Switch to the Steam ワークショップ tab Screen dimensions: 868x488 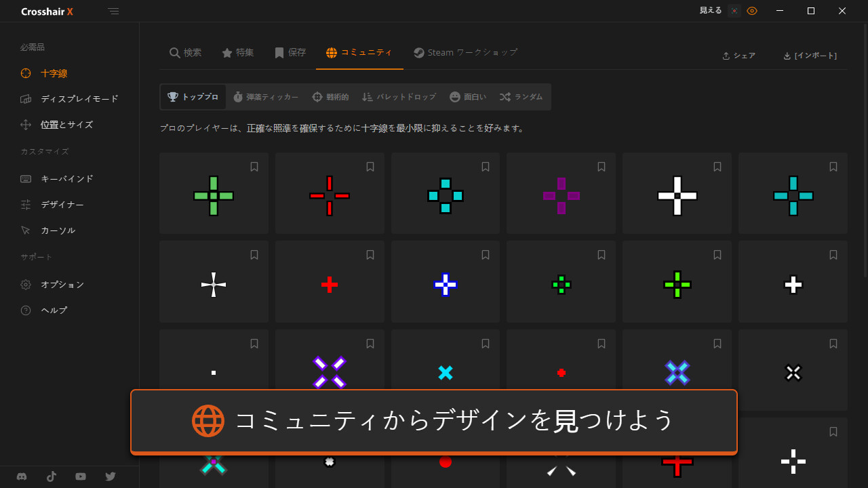pos(465,53)
